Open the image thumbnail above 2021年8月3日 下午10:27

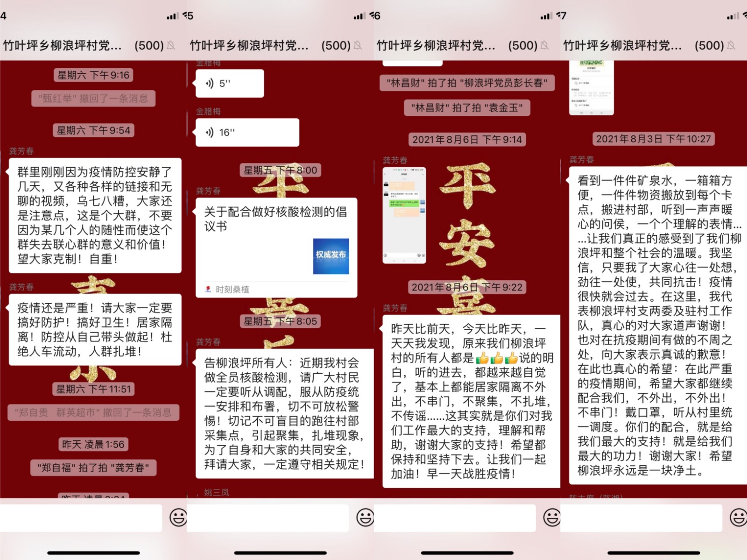tap(592, 88)
